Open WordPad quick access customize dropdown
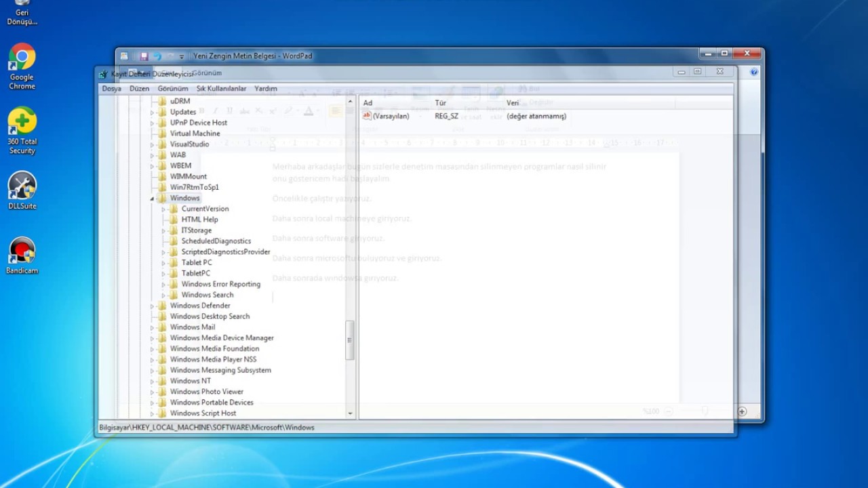 [x=182, y=56]
